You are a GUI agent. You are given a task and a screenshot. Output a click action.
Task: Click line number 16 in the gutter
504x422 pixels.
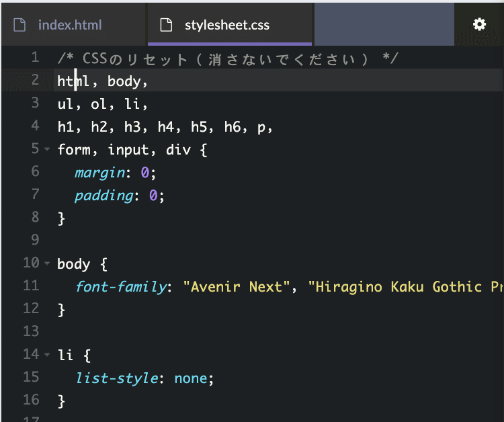coord(31,400)
